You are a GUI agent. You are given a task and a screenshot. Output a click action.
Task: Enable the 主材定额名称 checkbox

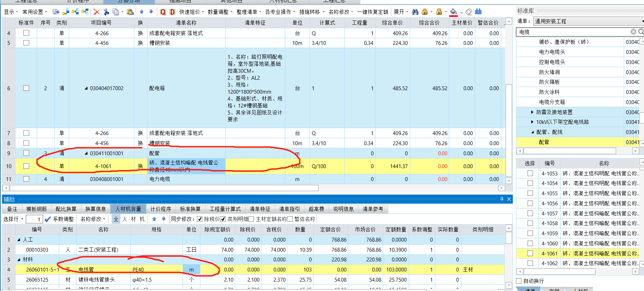(x=251, y=219)
